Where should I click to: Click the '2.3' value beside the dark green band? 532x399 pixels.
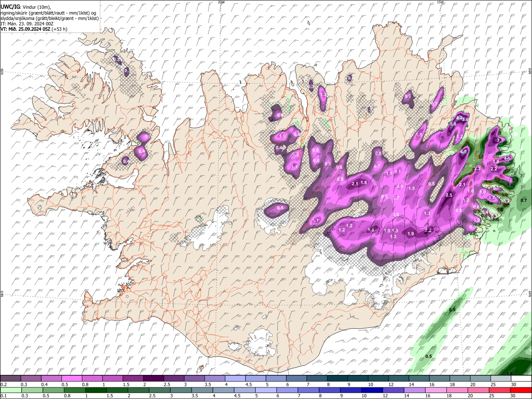point(477,168)
